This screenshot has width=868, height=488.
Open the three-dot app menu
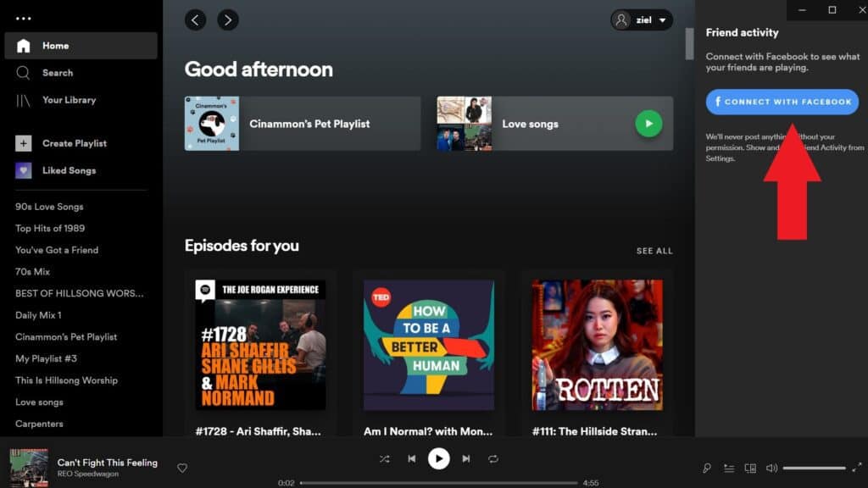pyautogui.click(x=21, y=17)
